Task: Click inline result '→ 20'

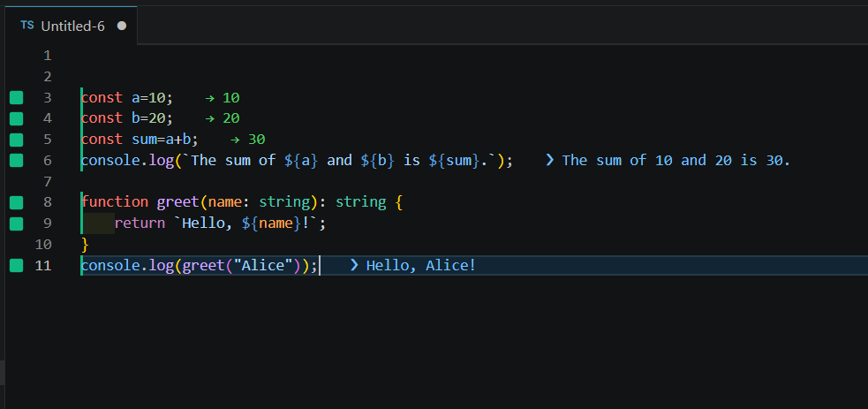Action: pos(223,117)
